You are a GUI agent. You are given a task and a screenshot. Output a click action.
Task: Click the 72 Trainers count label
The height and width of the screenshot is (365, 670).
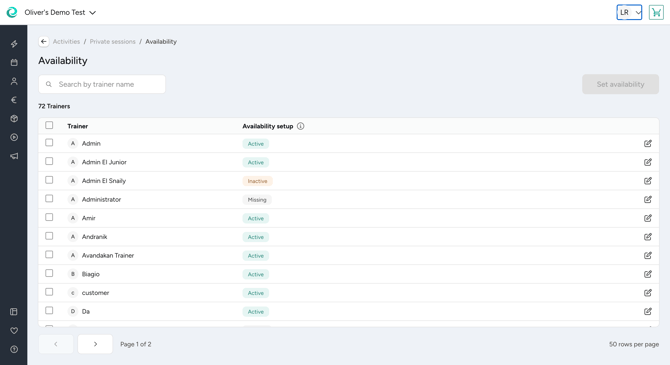click(54, 106)
